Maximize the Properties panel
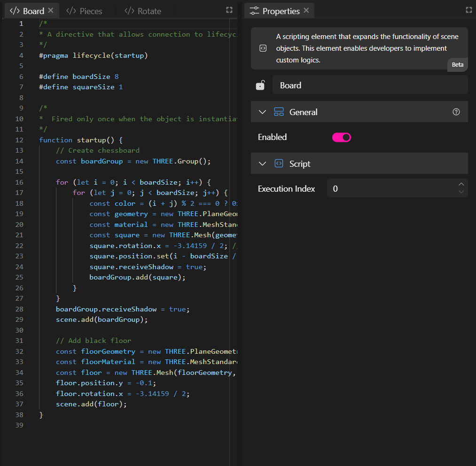Screen dimensions: 476x466 [x=468, y=10]
